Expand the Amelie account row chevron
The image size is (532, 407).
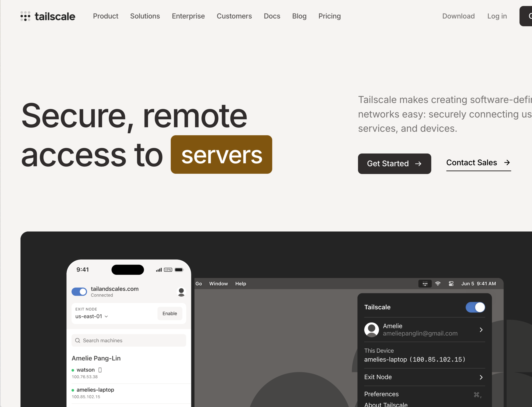pos(481,330)
